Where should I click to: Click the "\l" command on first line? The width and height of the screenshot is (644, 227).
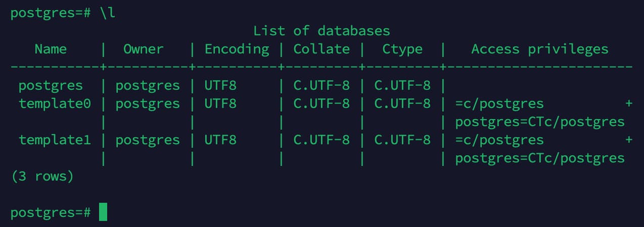107,13
